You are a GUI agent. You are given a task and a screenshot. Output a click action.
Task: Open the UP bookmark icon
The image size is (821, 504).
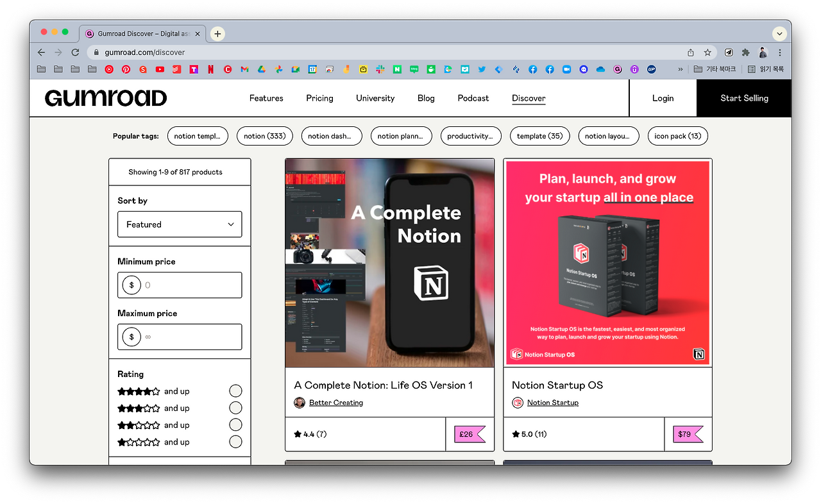652,69
